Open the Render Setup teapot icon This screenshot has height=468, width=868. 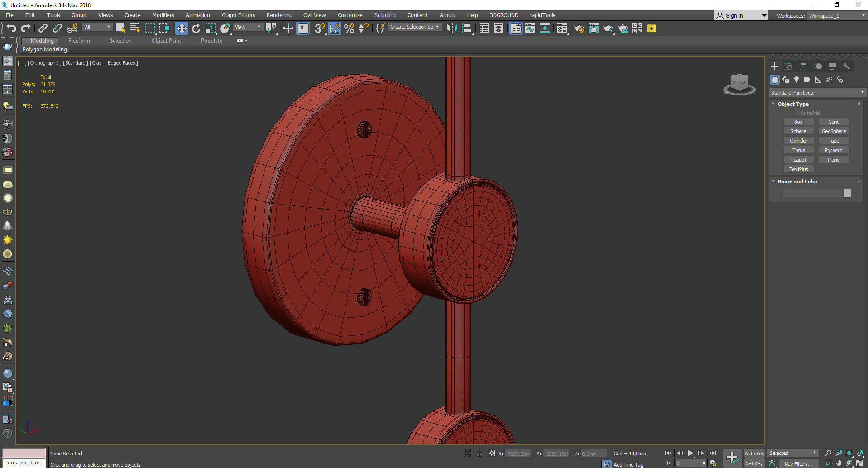579,29
